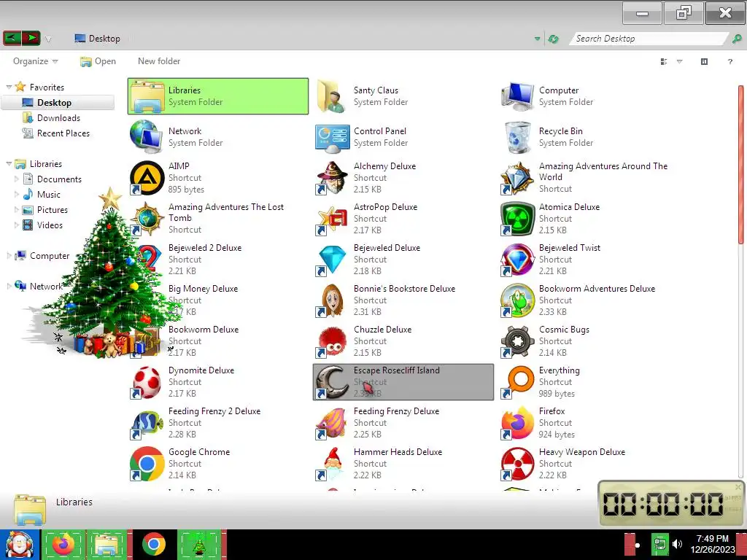Create a New folder
The height and width of the screenshot is (560, 747).
click(x=158, y=61)
